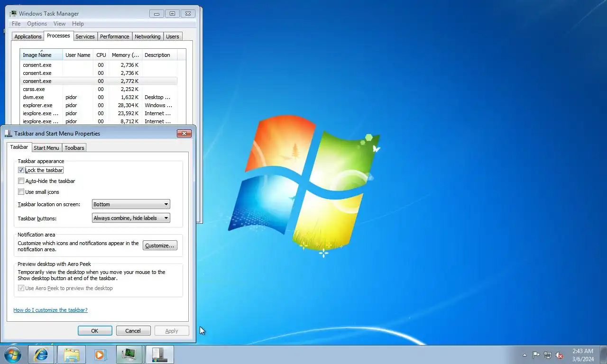The width and height of the screenshot is (607, 364).
Task: Open Networking tab in Task Manager
Action: [147, 36]
